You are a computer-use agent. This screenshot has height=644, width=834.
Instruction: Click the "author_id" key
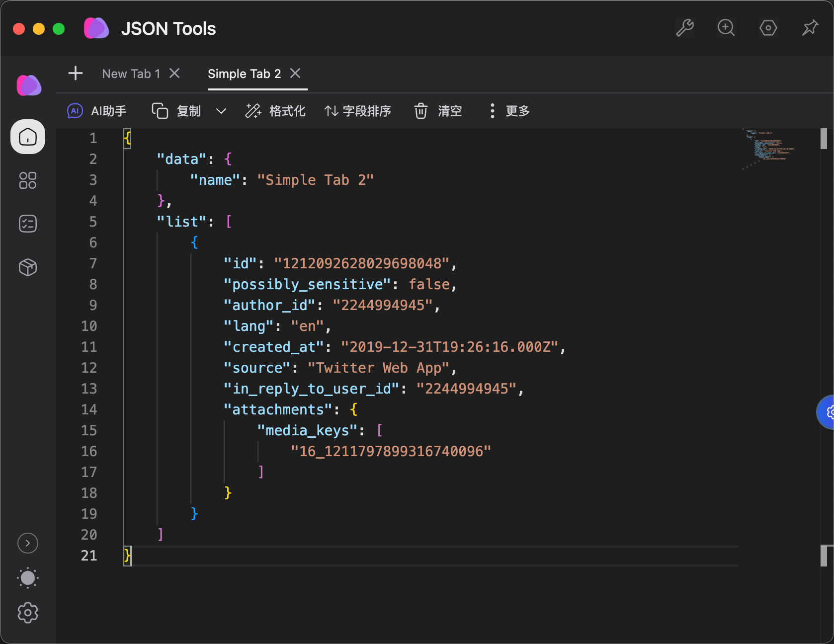(269, 305)
